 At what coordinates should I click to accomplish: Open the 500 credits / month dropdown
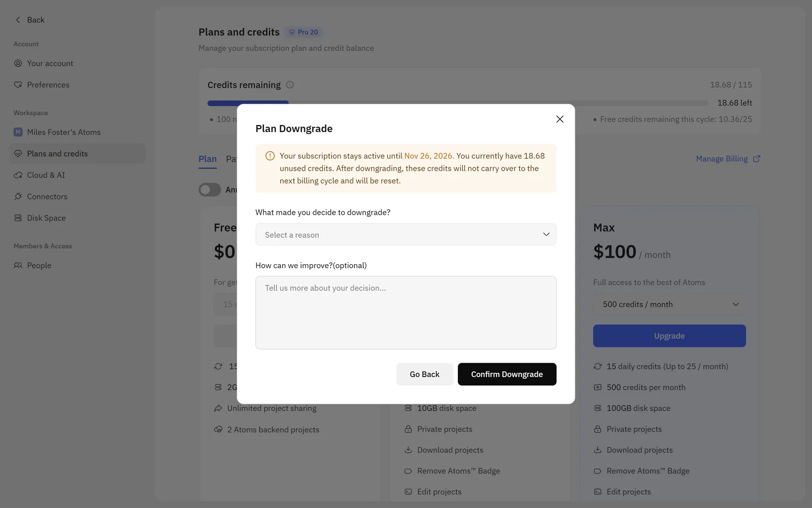pyautogui.click(x=669, y=304)
